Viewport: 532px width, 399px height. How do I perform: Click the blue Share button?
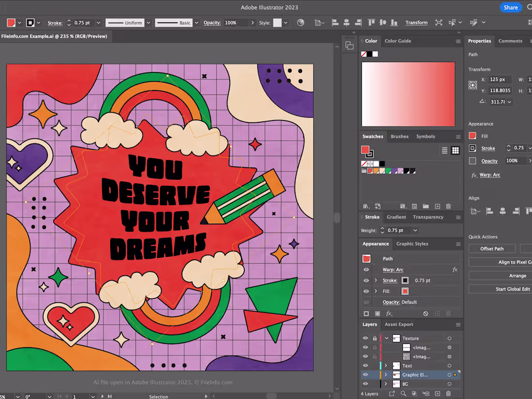coord(511,7)
